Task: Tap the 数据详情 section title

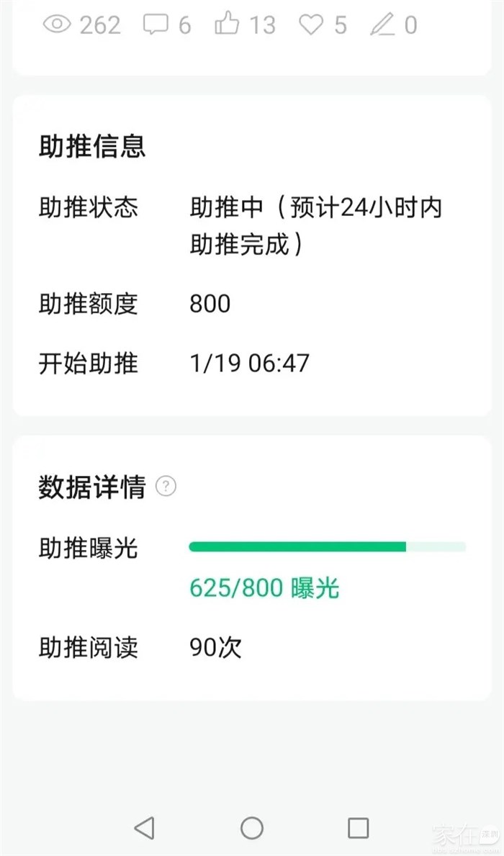Action: [x=92, y=487]
